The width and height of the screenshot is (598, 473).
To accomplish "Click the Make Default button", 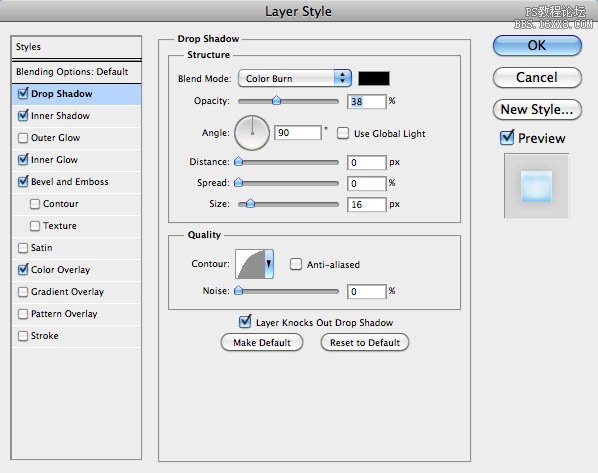I will [x=262, y=343].
